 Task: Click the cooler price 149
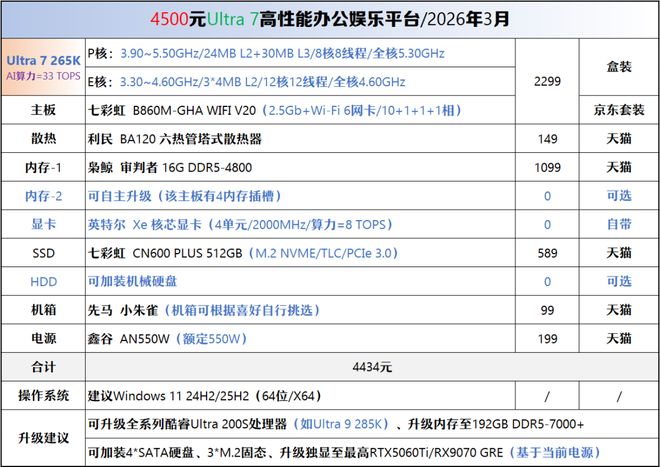pos(547,139)
